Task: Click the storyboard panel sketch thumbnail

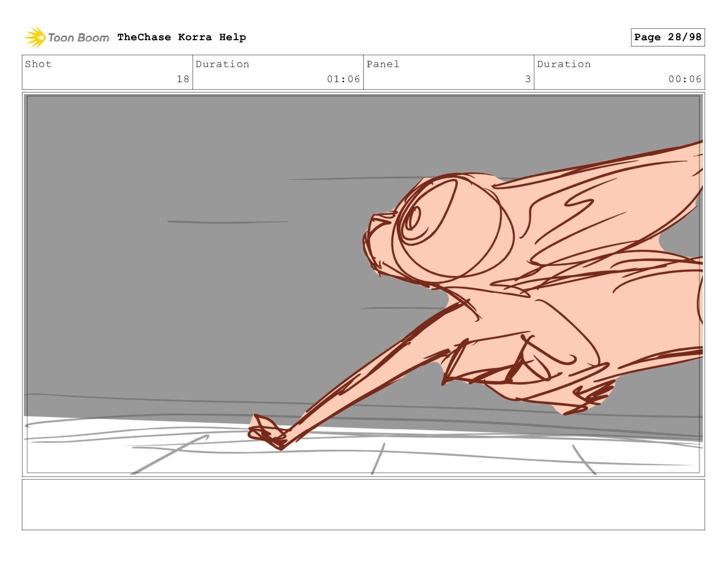Action: point(363,284)
